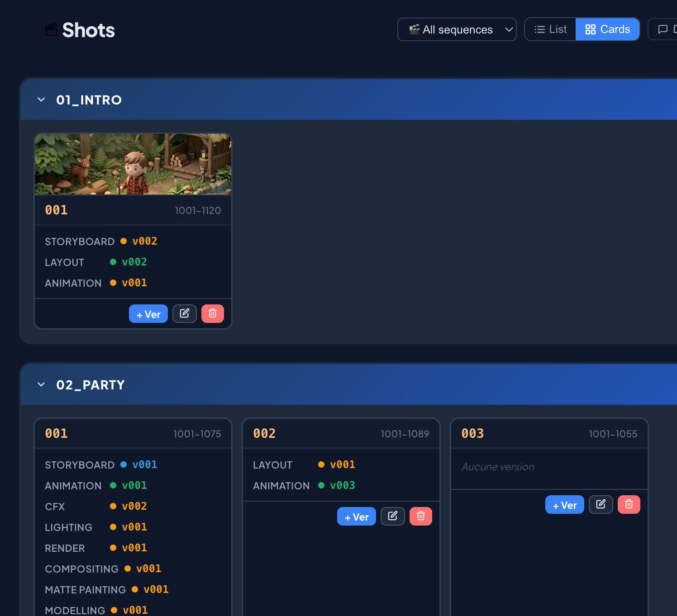
Task: Click the green dot next to LAYOUT v002
Action: pyautogui.click(x=113, y=262)
